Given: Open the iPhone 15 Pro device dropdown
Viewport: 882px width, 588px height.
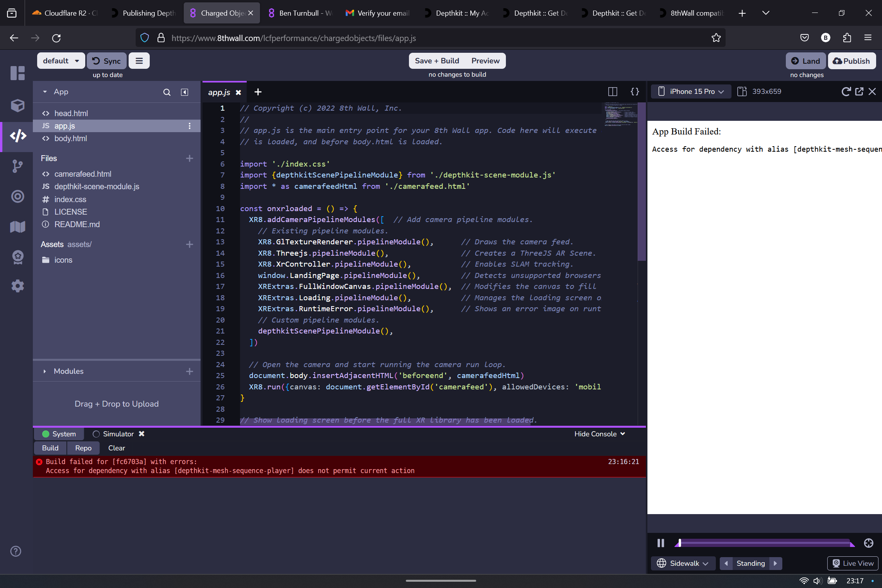Looking at the screenshot, I should coord(691,91).
